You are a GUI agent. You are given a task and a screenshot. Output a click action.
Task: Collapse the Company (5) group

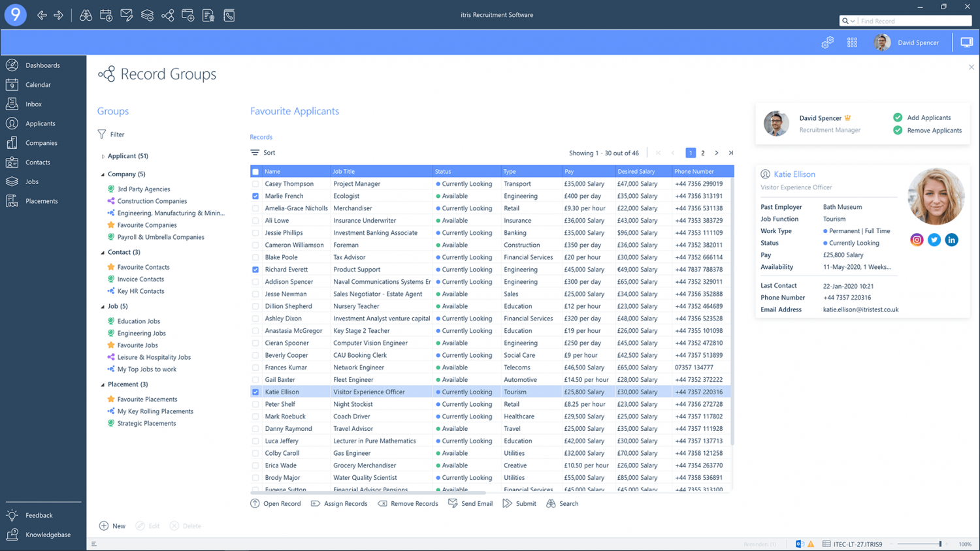(103, 174)
